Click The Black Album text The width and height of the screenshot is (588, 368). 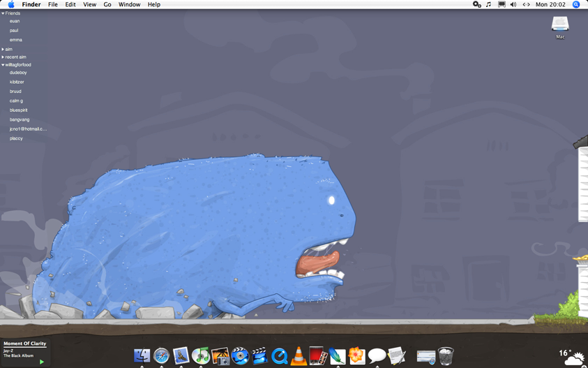click(x=18, y=355)
